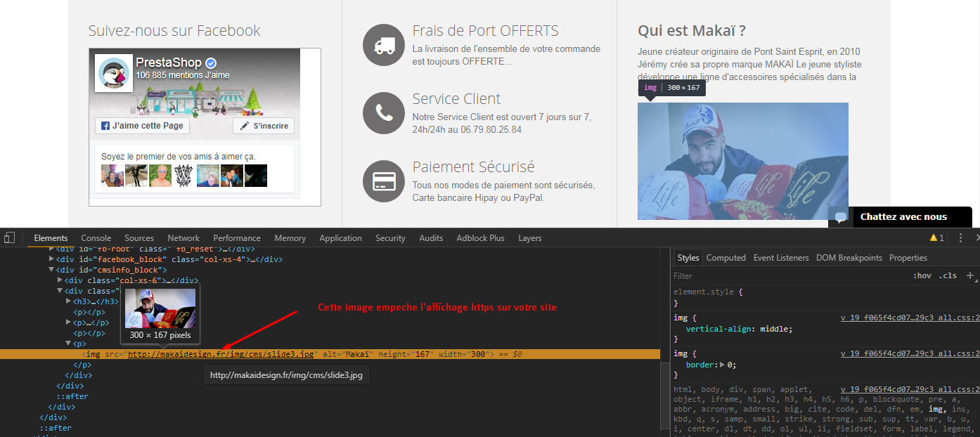This screenshot has height=437, width=980.
Task: Toggle the device toolbar icon
Action: (x=8, y=238)
